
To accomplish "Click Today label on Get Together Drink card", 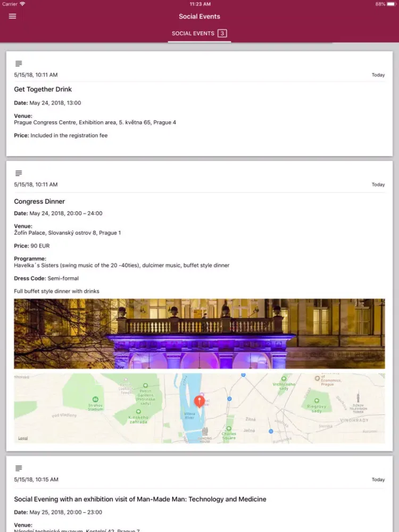I will (378, 75).
